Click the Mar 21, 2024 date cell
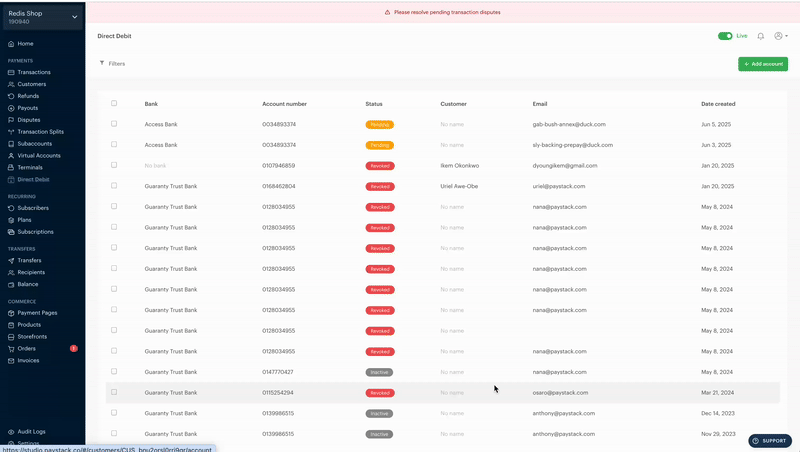Image resolution: width=800 pixels, height=452 pixels. pos(717,393)
